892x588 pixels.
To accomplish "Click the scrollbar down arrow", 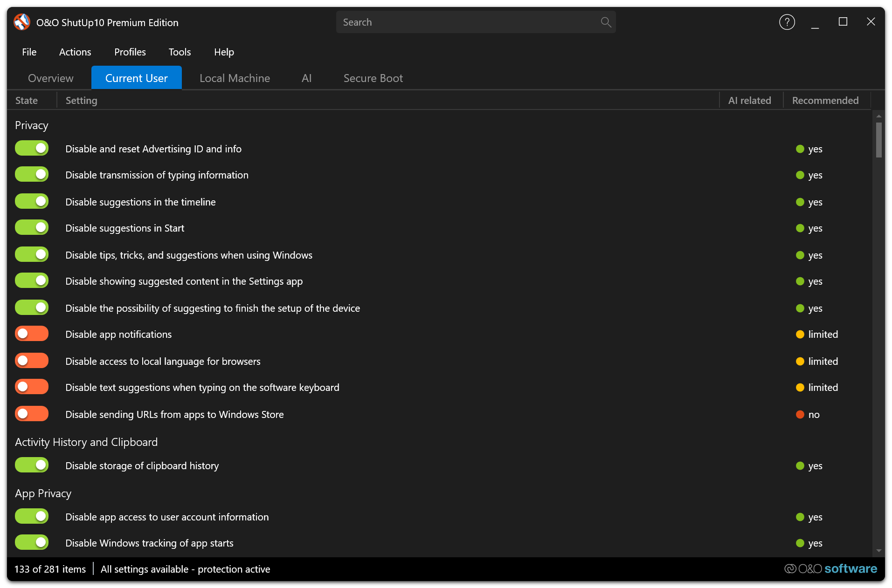I will (878, 551).
